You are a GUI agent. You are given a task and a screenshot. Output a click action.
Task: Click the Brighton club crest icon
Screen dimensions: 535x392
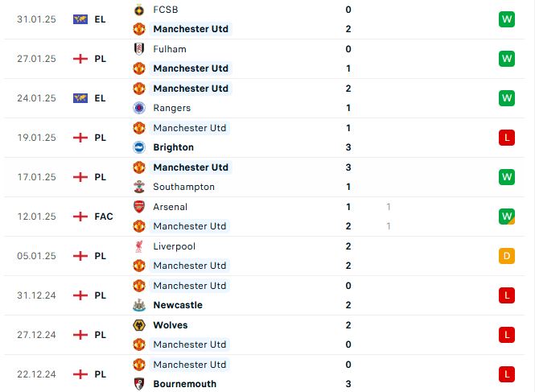pos(139,147)
